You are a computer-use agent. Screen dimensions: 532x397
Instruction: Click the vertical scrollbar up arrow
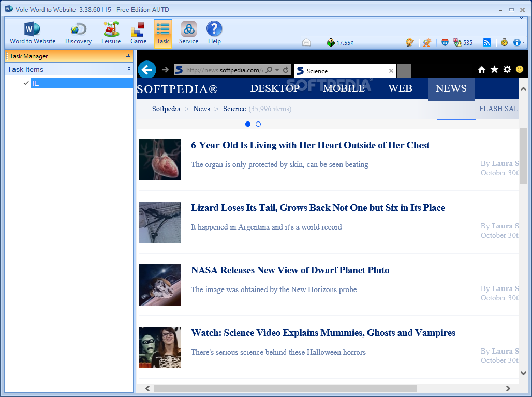[523, 89]
